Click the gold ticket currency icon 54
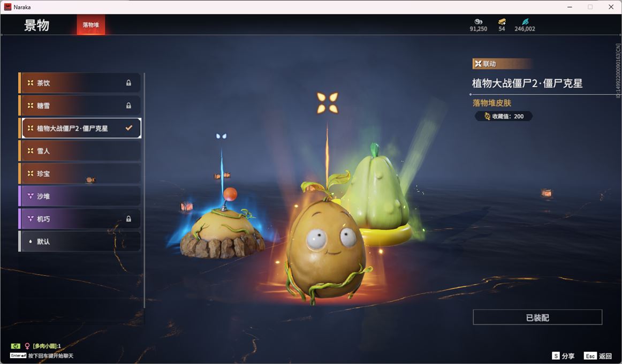Screen dimensions: 622x364 (502, 22)
